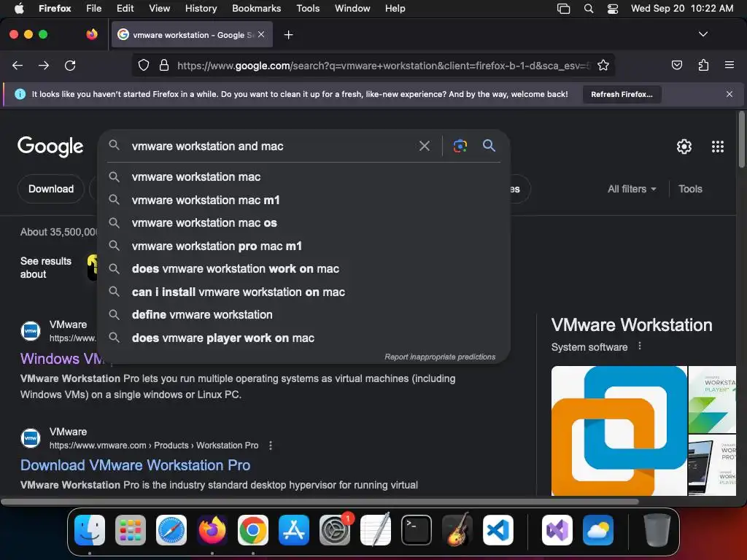Image resolution: width=747 pixels, height=560 pixels.
Task: Report inappropriate predictions link
Action: click(x=440, y=357)
